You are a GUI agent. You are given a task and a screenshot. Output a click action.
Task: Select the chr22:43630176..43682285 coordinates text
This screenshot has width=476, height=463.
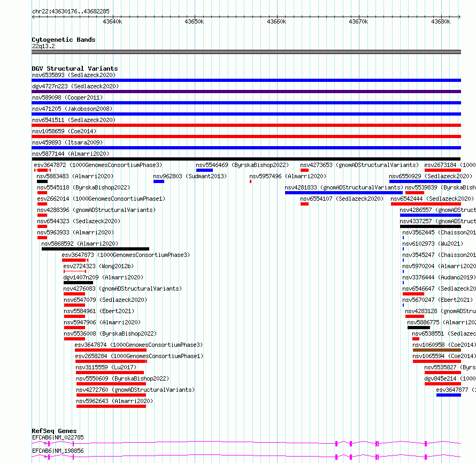tap(71, 11)
